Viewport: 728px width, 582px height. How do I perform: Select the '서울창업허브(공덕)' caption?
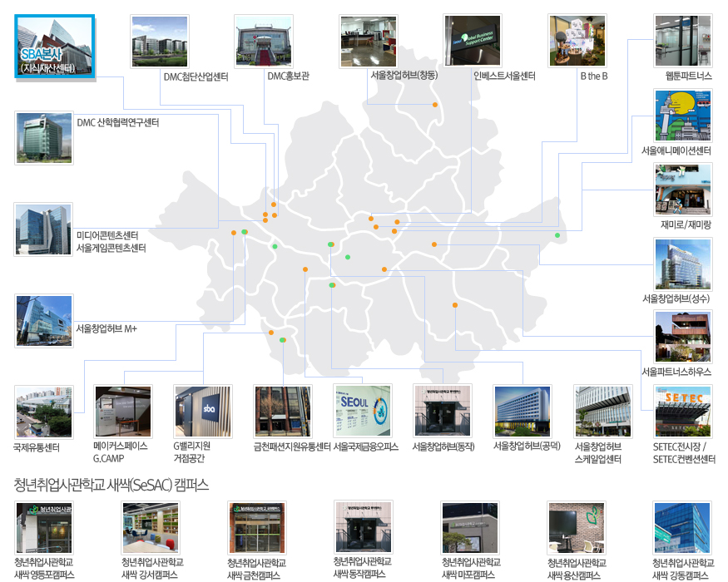pos(527,446)
